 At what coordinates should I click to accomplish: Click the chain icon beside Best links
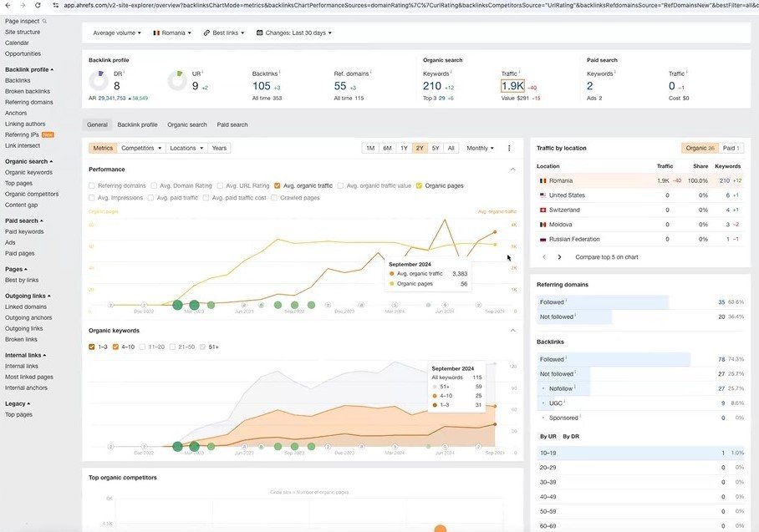[206, 33]
